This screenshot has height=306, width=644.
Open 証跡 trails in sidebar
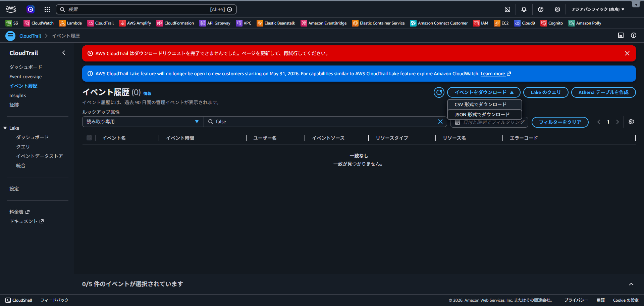14,105
